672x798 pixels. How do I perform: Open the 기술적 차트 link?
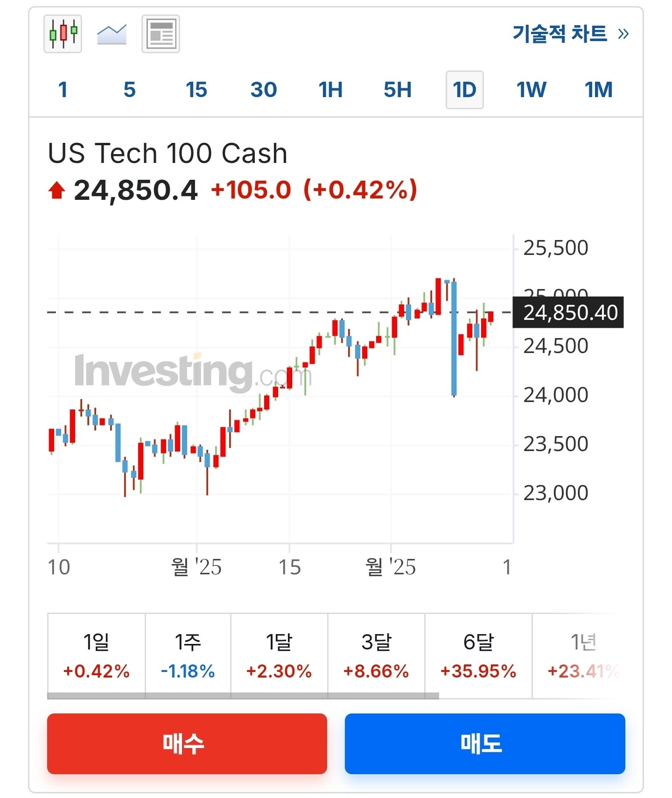[570, 34]
